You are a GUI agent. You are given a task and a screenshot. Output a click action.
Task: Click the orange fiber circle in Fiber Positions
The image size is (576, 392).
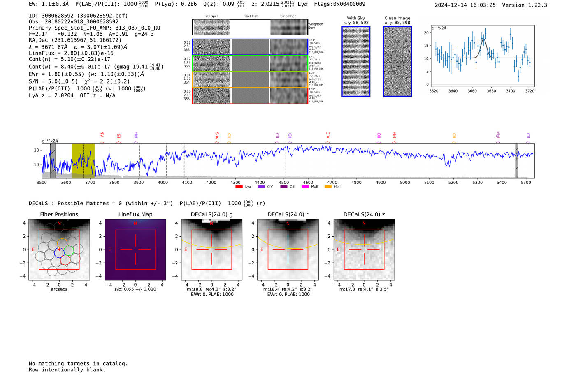click(x=62, y=243)
